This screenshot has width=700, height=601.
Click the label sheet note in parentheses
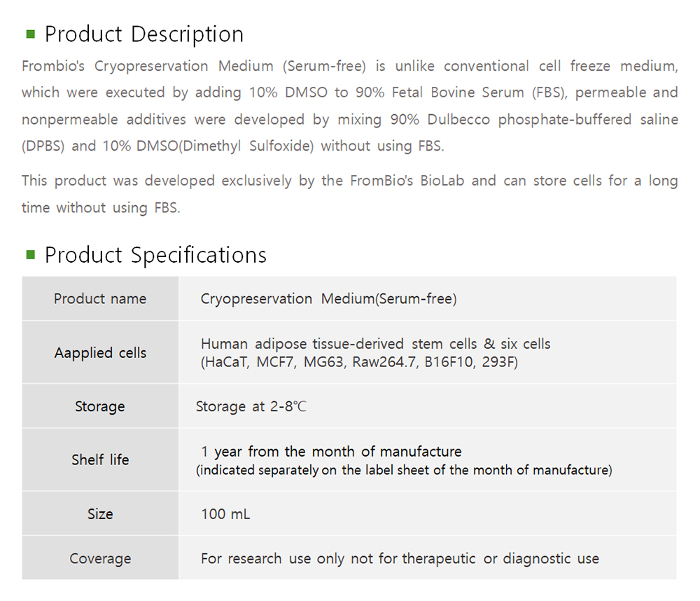[x=404, y=470]
